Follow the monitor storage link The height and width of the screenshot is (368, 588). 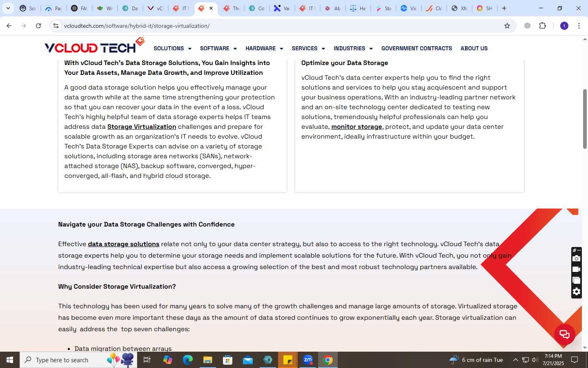(x=356, y=127)
